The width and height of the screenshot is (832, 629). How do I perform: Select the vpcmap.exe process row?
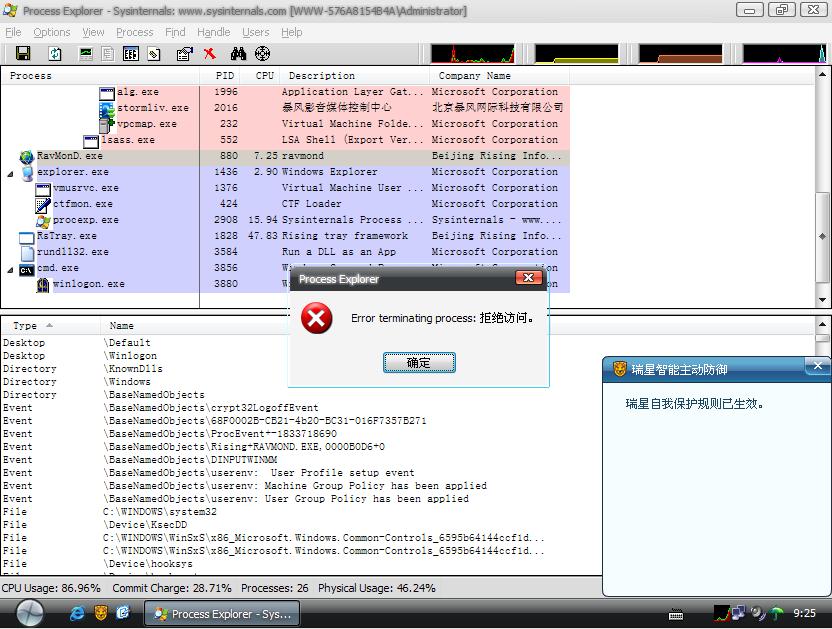(285, 124)
